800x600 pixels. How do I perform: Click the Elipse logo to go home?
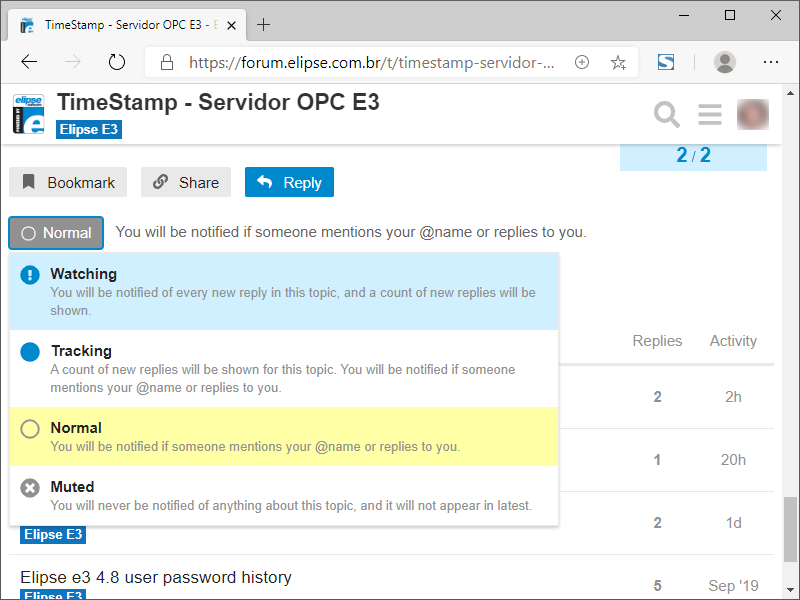[x=29, y=114]
